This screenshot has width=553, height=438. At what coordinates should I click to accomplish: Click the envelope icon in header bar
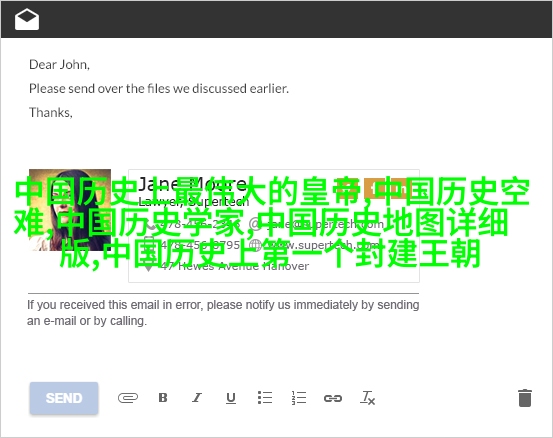pos(27,19)
